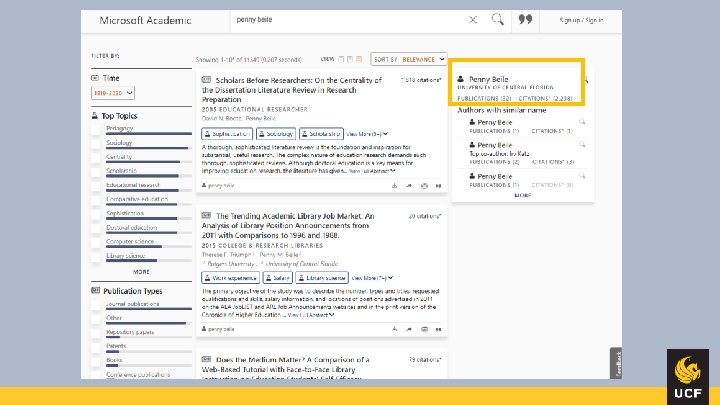Open the citation quotes icon in header

(x=525, y=19)
